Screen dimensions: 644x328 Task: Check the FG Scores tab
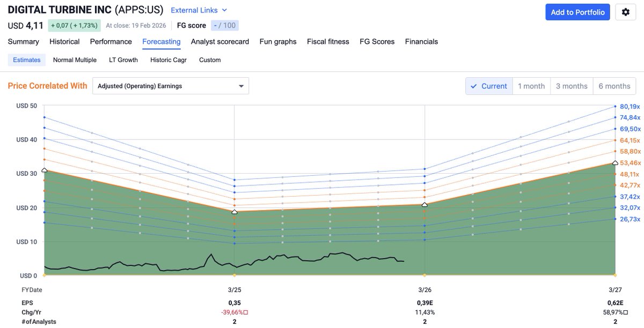[377, 41]
